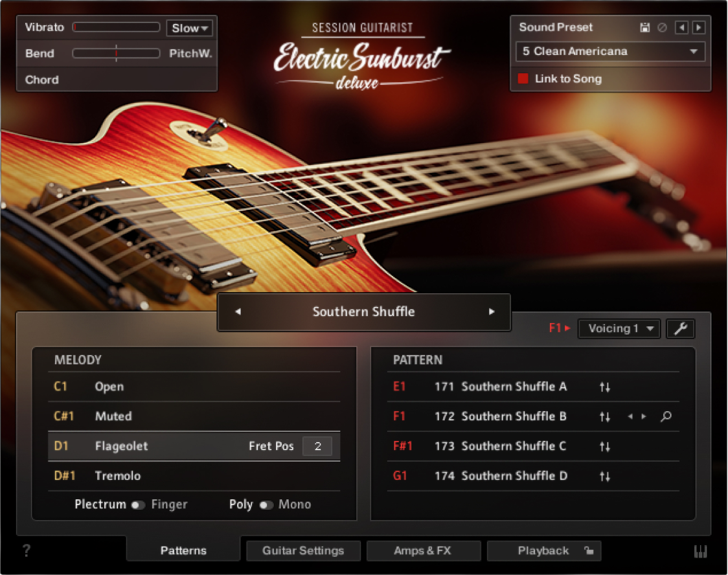The height and width of the screenshot is (575, 728).
Task: Save the current Sound Preset
Action: pyautogui.click(x=644, y=27)
